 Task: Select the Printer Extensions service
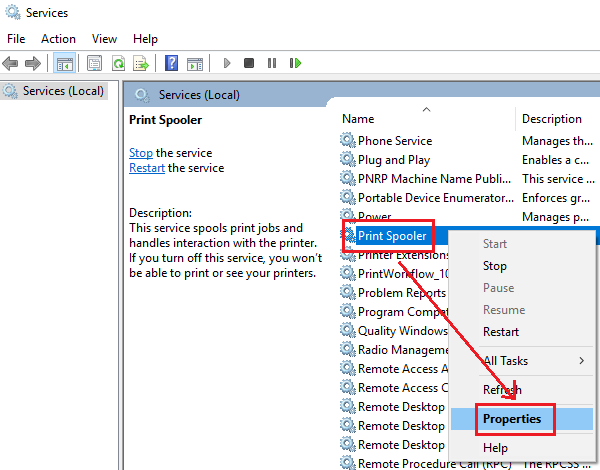click(x=403, y=255)
